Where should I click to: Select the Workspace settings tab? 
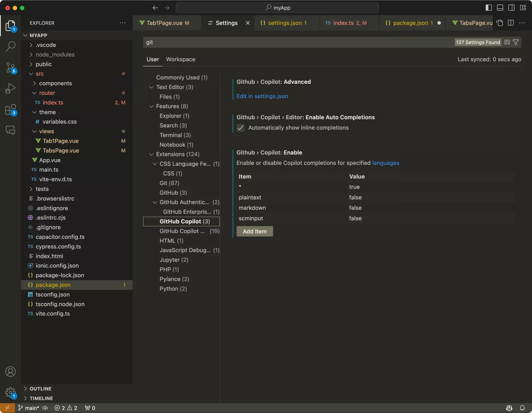click(181, 59)
